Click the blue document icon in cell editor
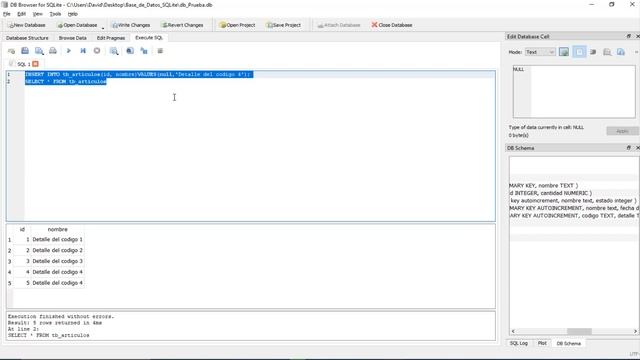This screenshot has height=360, width=640. tap(621, 52)
